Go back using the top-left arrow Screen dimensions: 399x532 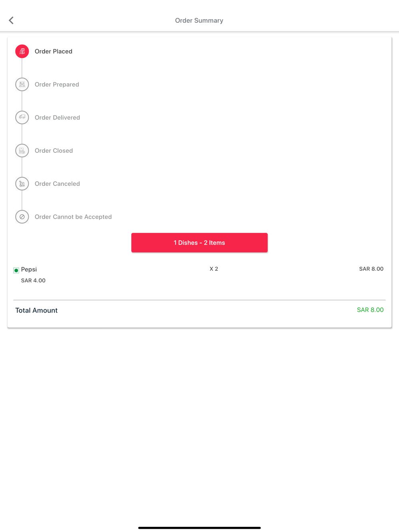[11, 20]
